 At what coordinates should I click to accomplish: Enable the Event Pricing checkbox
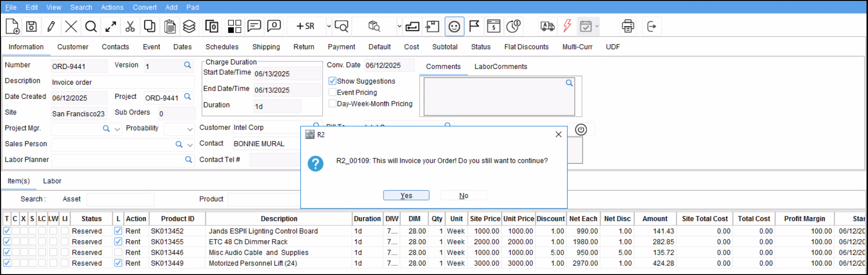click(332, 92)
